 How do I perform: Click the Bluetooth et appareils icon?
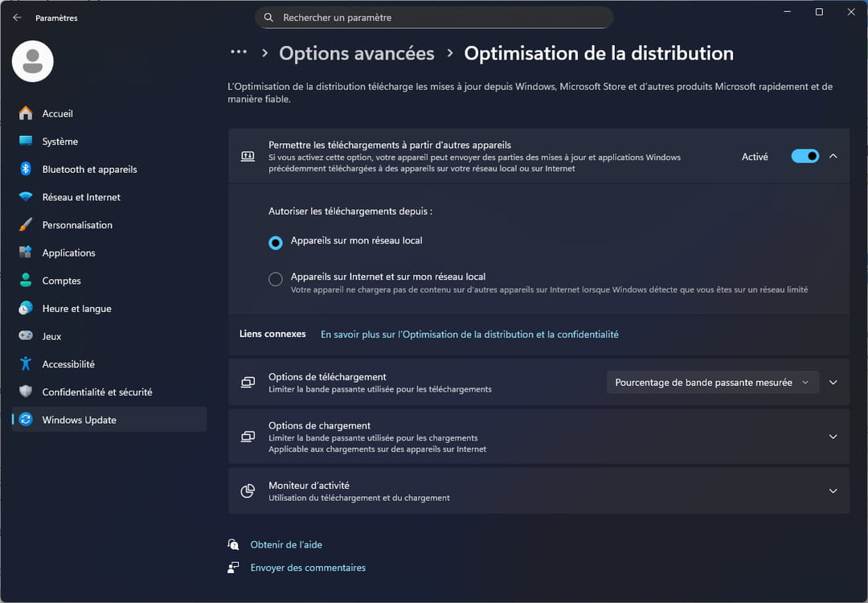point(26,169)
